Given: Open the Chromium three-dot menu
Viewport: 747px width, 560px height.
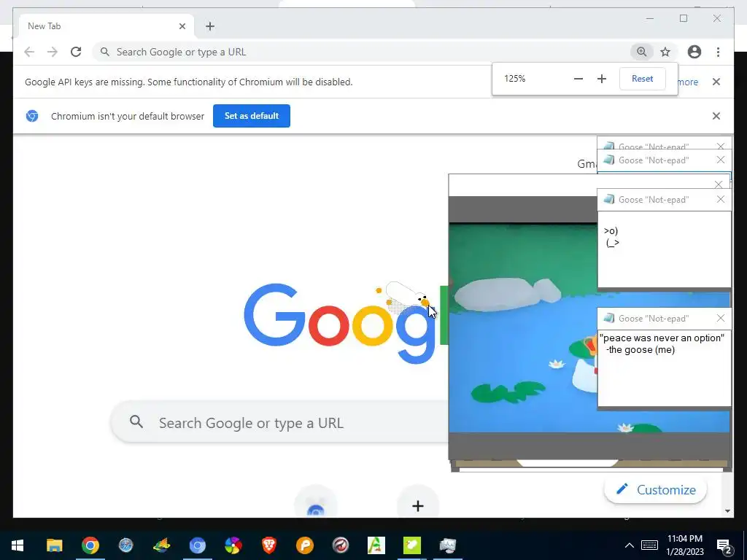Looking at the screenshot, I should [718, 52].
